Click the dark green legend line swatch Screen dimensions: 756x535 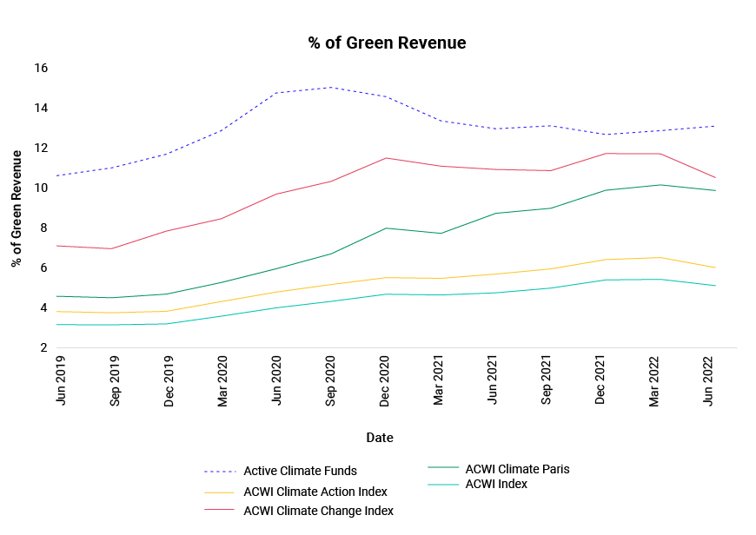pyautogui.click(x=443, y=467)
